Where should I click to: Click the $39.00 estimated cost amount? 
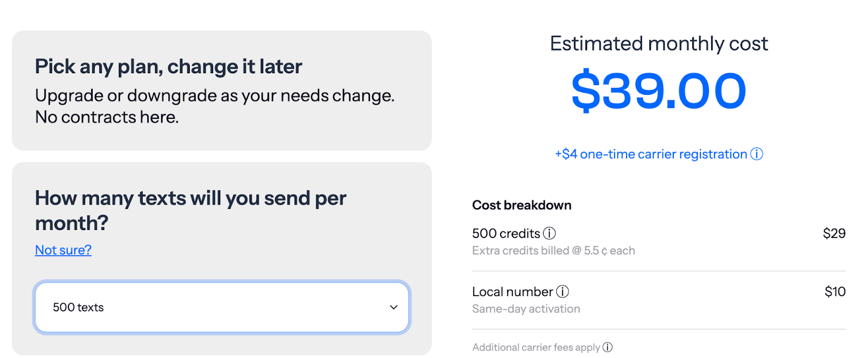[659, 91]
